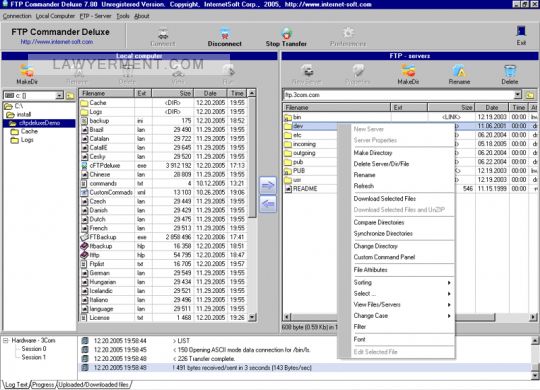This screenshot has width=540, height=390.
Task: Open the www.internet-soft.com link
Action: tap(57, 42)
